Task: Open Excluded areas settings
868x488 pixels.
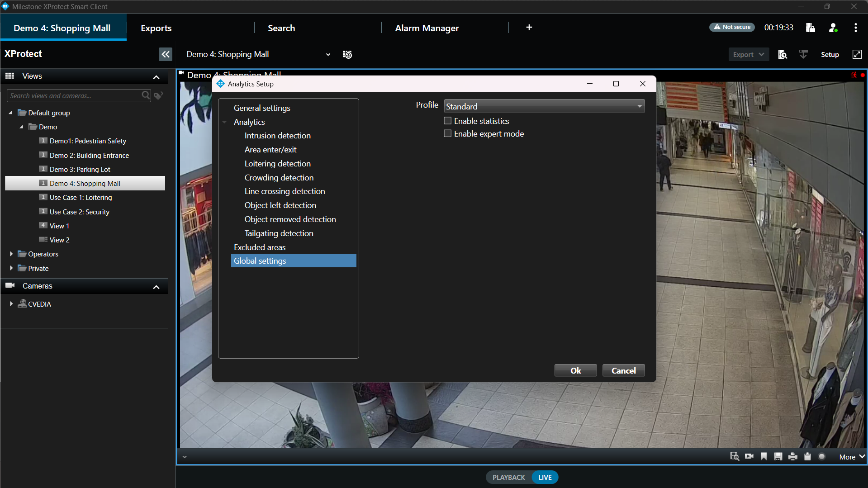Action: coord(260,247)
